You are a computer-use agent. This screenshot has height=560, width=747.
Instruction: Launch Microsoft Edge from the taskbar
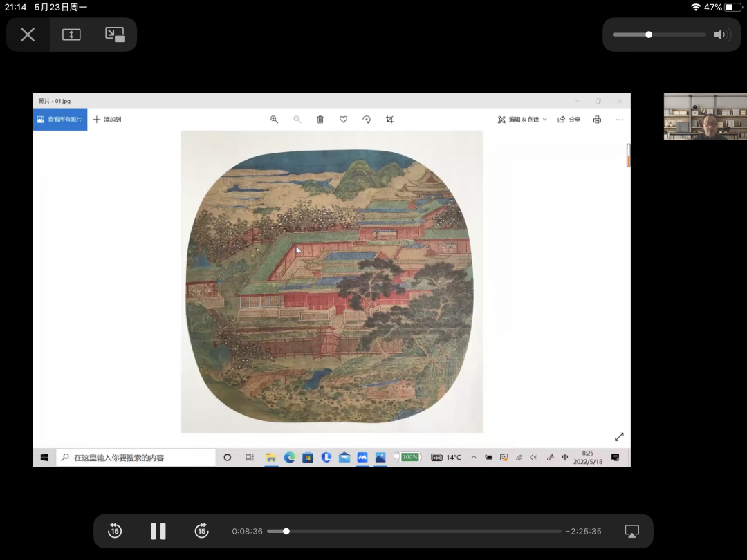(289, 458)
